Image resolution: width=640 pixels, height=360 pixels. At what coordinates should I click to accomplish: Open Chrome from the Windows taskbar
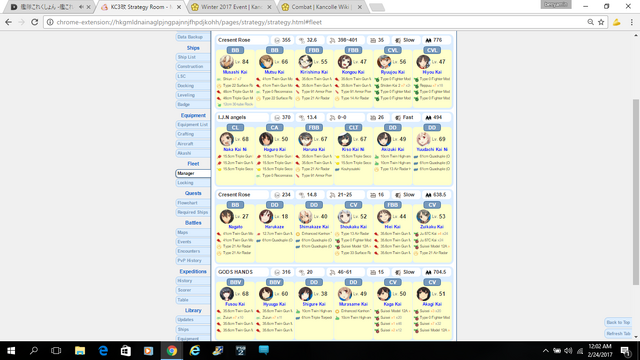tap(172, 351)
